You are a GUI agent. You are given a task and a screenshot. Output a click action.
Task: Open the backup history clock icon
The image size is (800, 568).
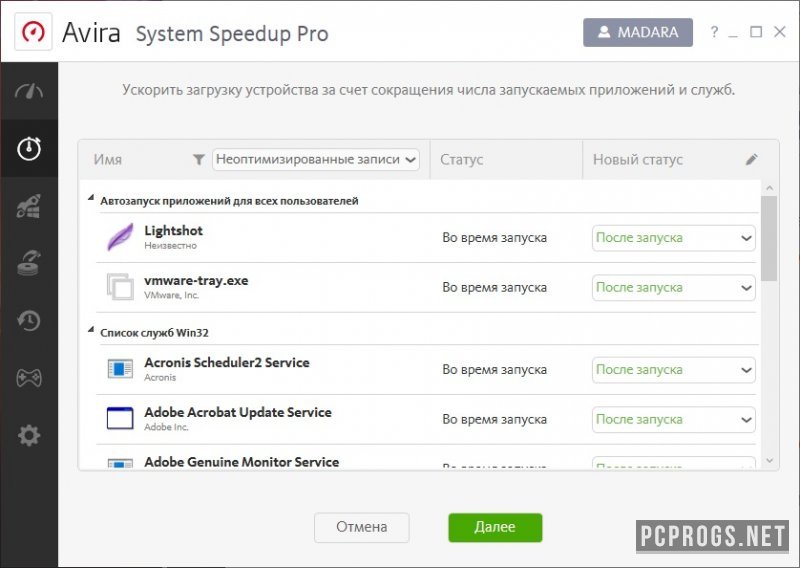click(29, 321)
